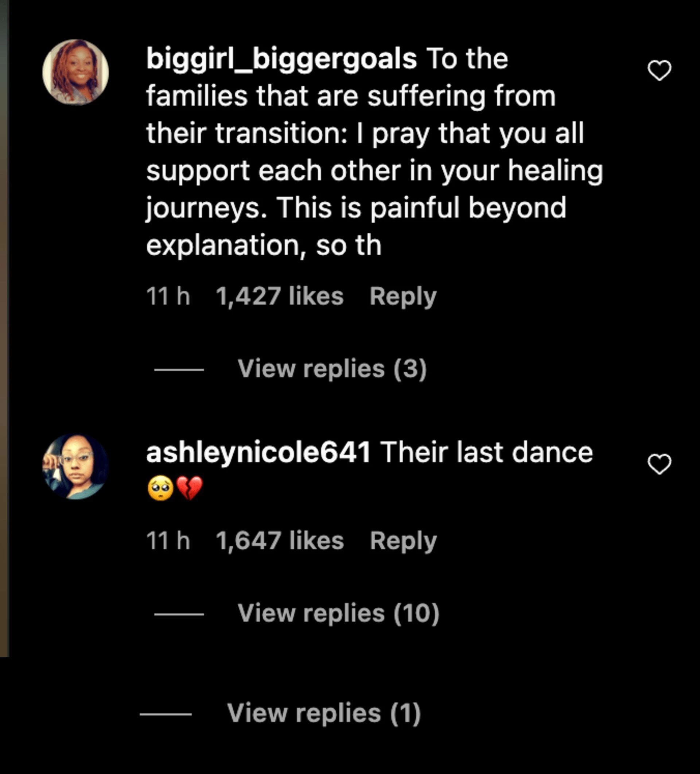Open biggirl_biggergoals profile picture

tap(75, 72)
